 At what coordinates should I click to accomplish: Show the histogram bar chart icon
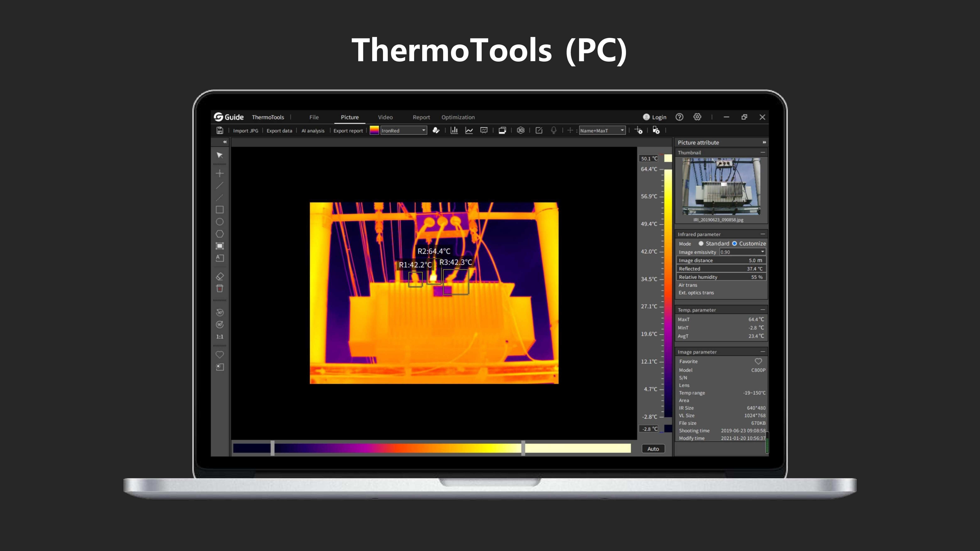[x=454, y=130]
